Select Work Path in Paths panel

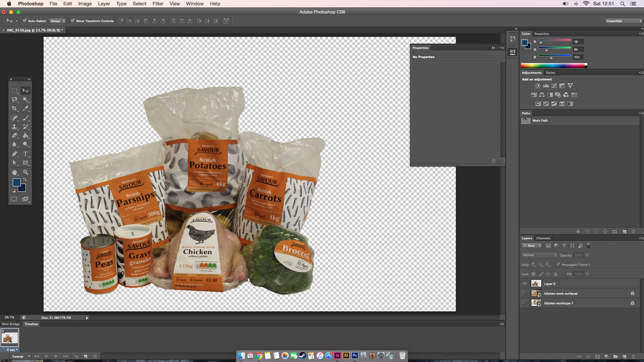pyautogui.click(x=580, y=121)
